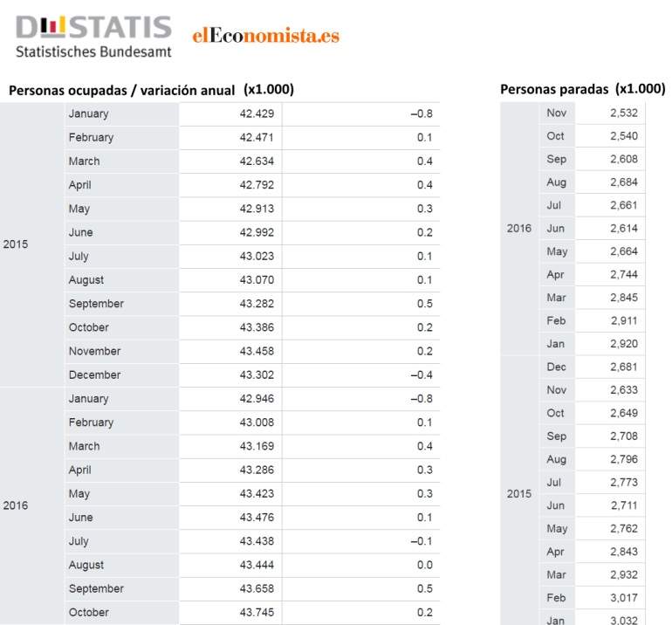
Task: Click the DESTATIS logo
Action: 93,27
